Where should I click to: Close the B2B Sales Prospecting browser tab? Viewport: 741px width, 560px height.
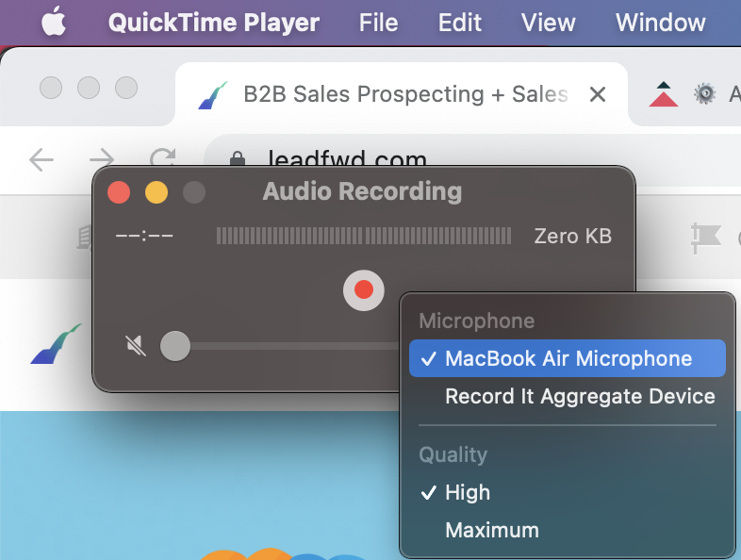(x=598, y=94)
